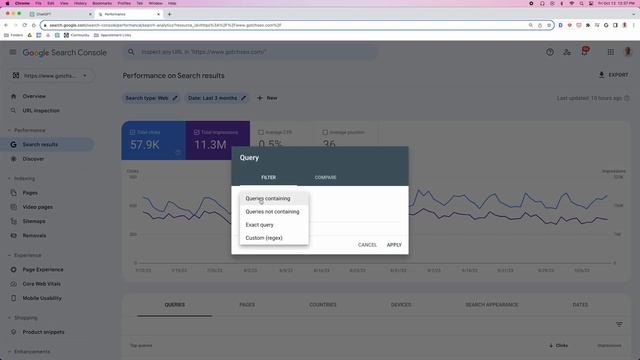Switch to the DEVICES tab
Viewport: 640px width, 360px height.
point(401,305)
